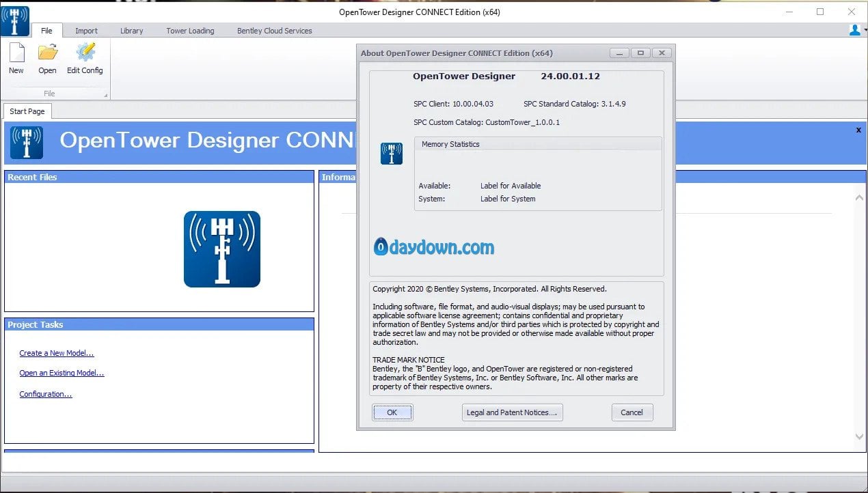Open Bentley Cloud Services tab

coord(274,31)
